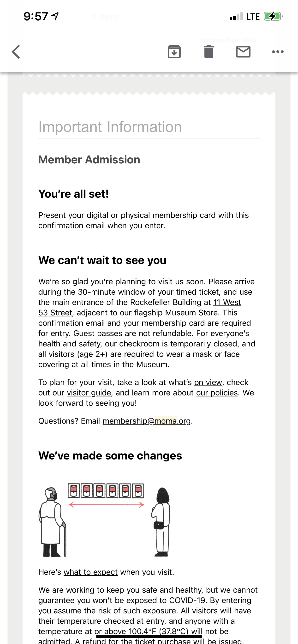Viewport: 298px width, 644px height.
Task: Open the "our policies" link
Action: coord(217,393)
